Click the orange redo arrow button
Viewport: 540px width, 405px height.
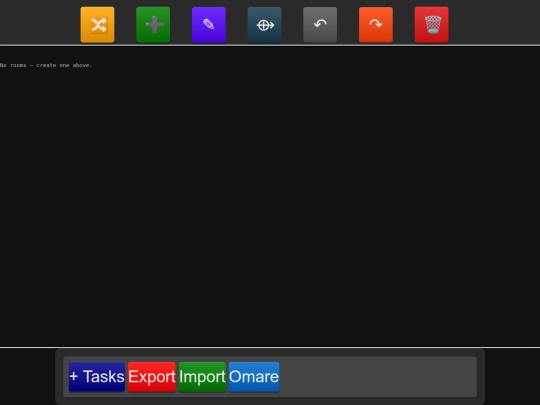coord(376,25)
